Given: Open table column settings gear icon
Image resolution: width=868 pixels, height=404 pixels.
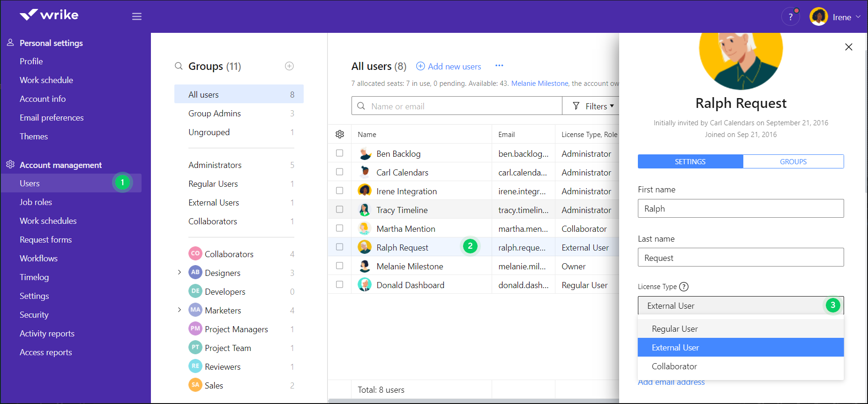Looking at the screenshot, I should coord(340,134).
